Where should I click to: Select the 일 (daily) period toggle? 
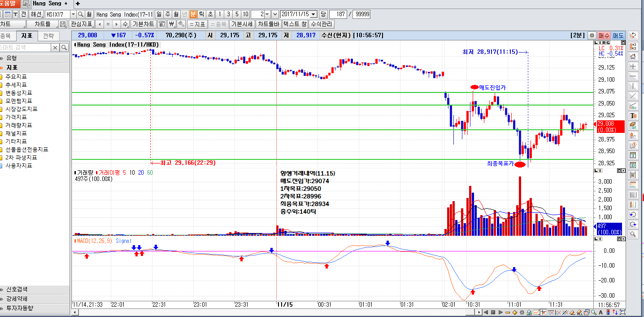pyautogui.click(x=159, y=14)
